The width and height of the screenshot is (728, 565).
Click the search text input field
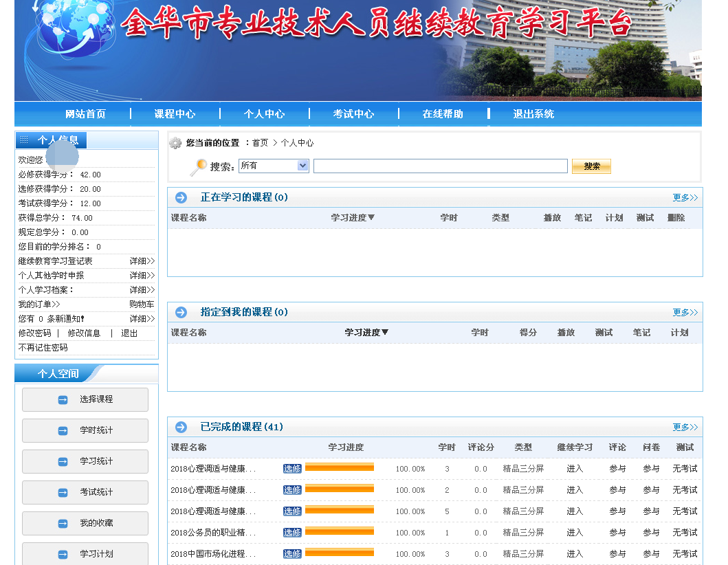440,166
